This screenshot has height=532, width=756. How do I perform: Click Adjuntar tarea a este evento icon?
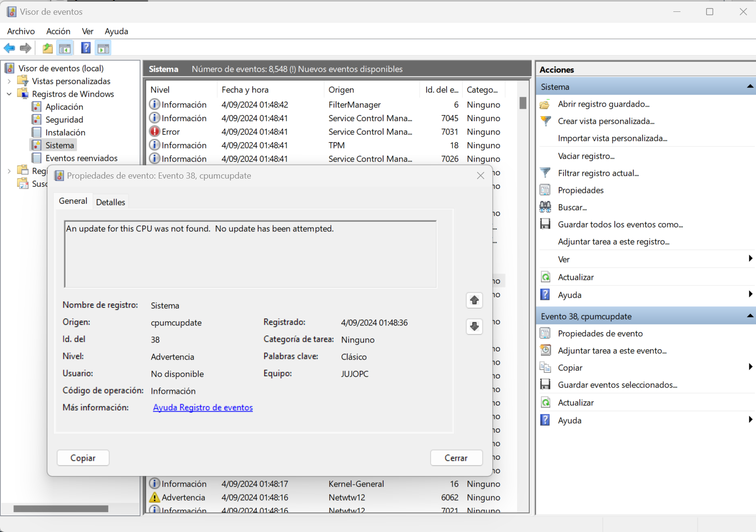545,351
